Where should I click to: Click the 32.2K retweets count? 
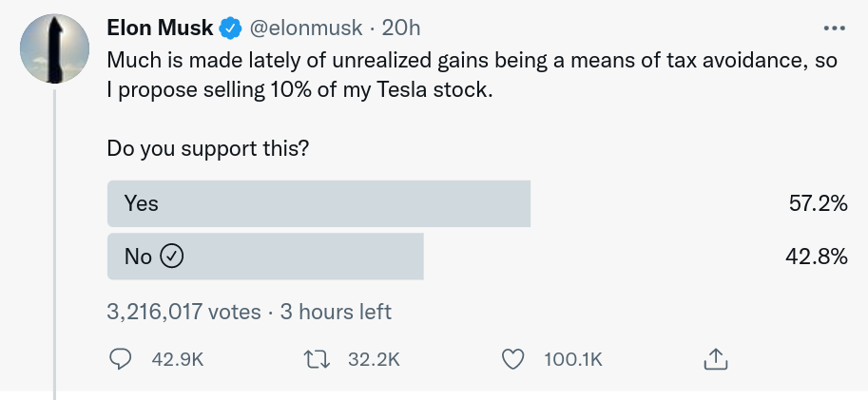click(x=374, y=360)
